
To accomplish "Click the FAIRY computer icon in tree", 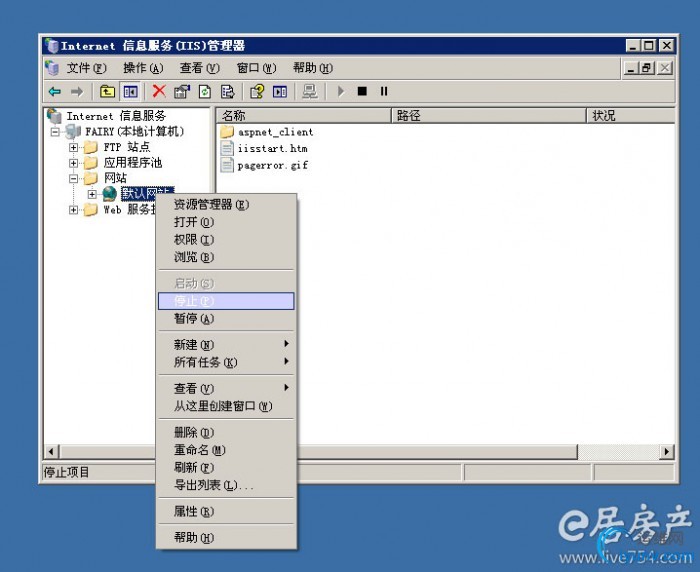I will coord(73,131).
